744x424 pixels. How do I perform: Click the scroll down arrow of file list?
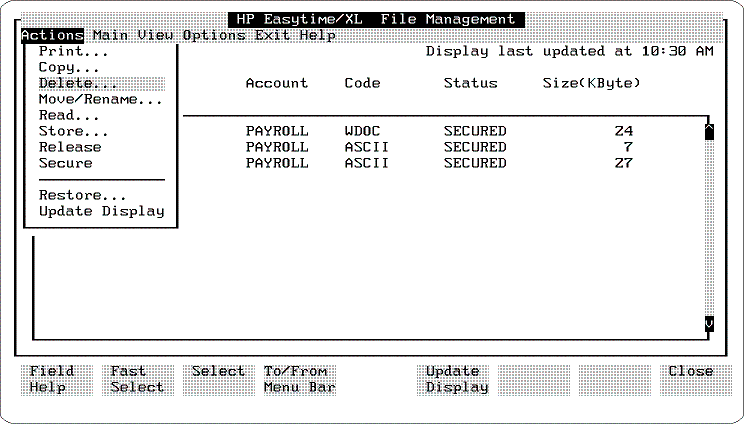[x=709, y=324]
